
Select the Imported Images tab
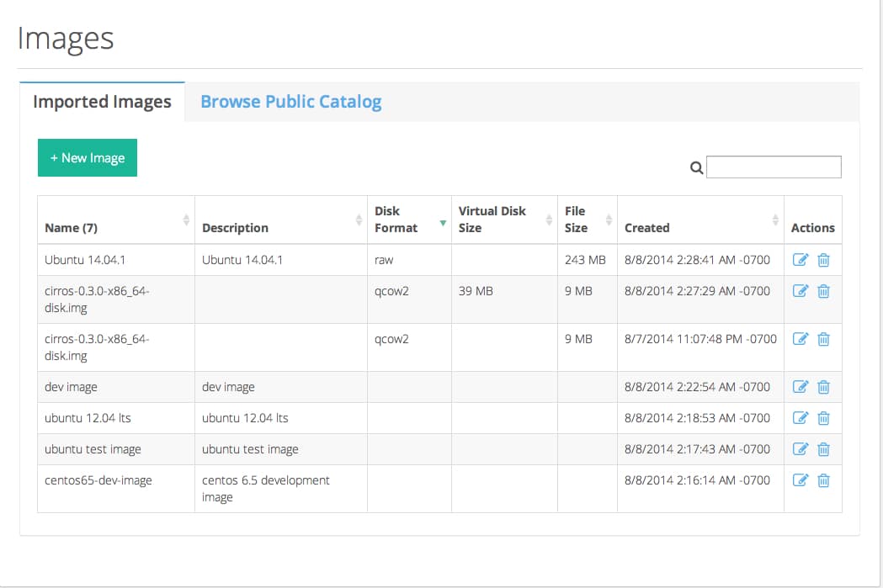(102, 102)
